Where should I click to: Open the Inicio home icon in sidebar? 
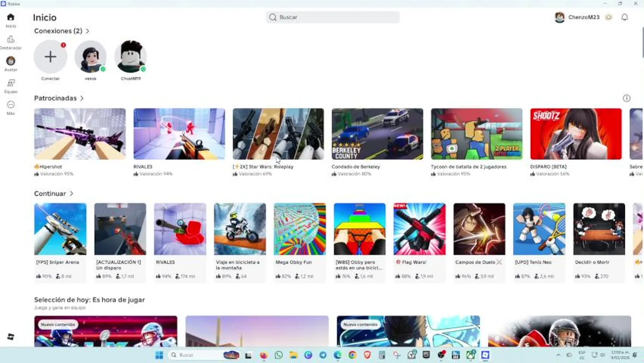point(11,17)
